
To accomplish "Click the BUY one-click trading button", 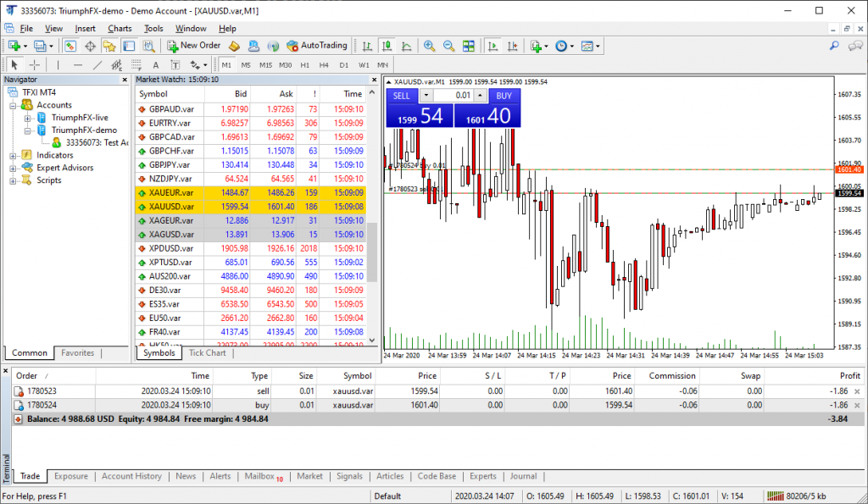I will [504, 96].
